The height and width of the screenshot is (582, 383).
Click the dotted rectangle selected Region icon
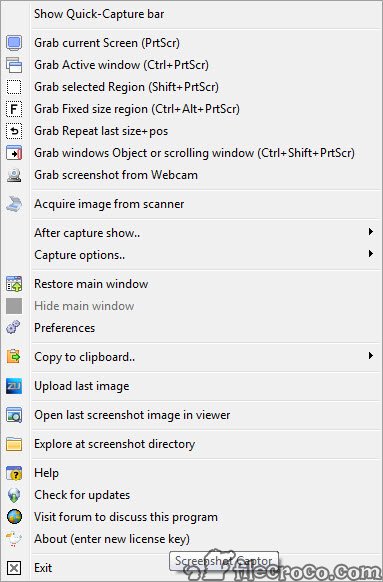tap(14, 87)
